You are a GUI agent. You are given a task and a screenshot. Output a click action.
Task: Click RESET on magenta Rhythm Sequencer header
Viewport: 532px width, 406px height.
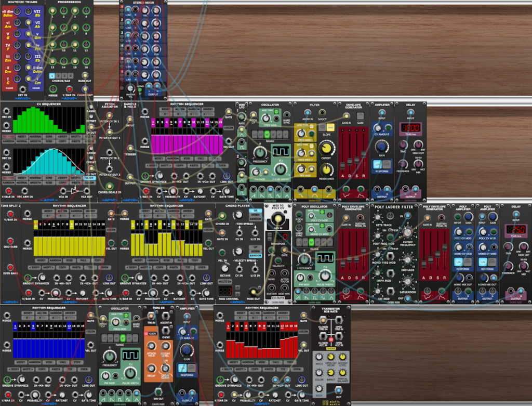click(x=166, y=109)
